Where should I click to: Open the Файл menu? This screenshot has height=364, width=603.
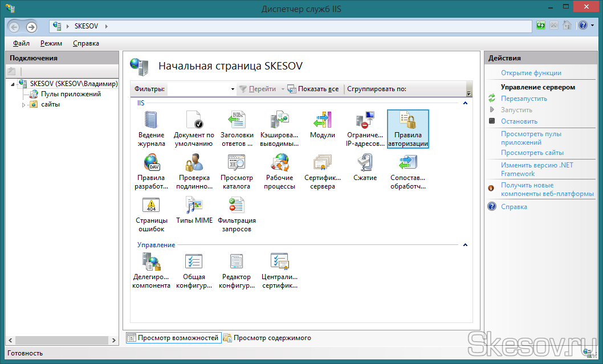21,43
